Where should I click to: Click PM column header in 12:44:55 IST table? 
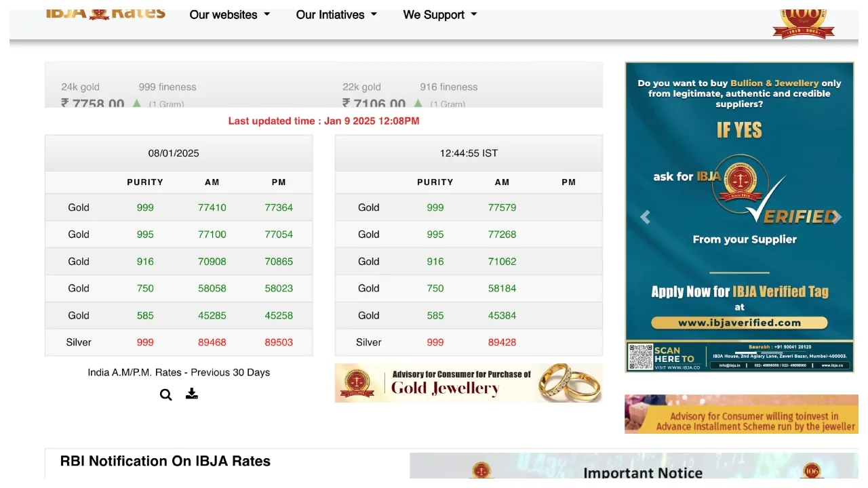(x=569, y=182)
